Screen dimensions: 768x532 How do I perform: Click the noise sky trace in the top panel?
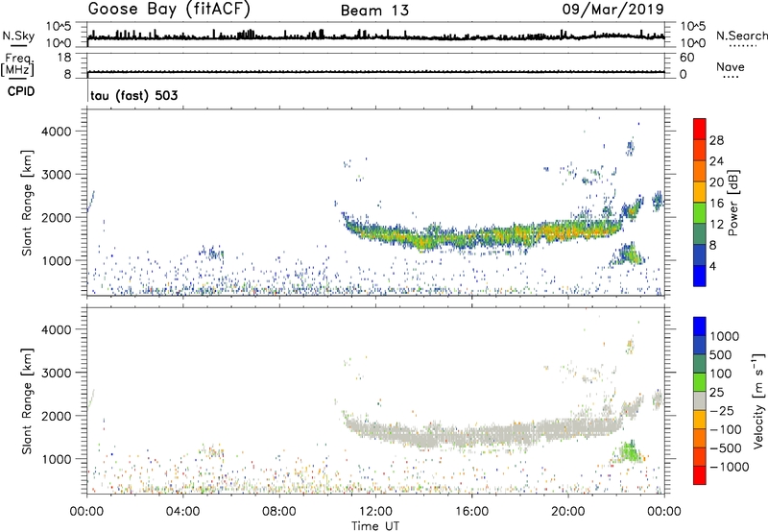coord(375,36)
